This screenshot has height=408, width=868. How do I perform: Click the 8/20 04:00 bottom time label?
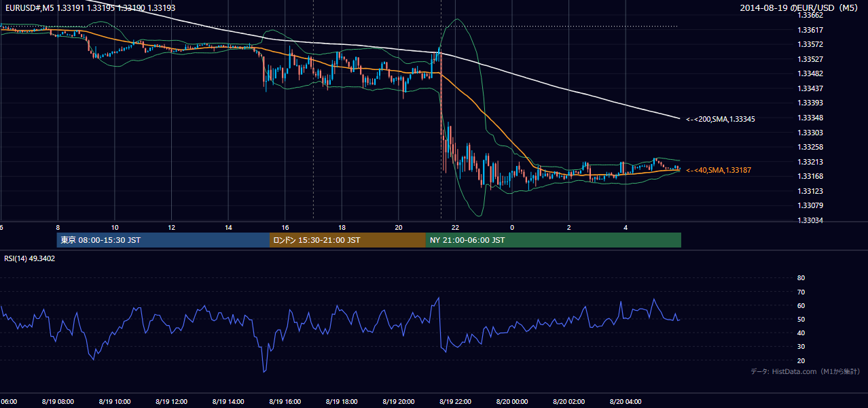pyautogui.click(x=626, y=402)
